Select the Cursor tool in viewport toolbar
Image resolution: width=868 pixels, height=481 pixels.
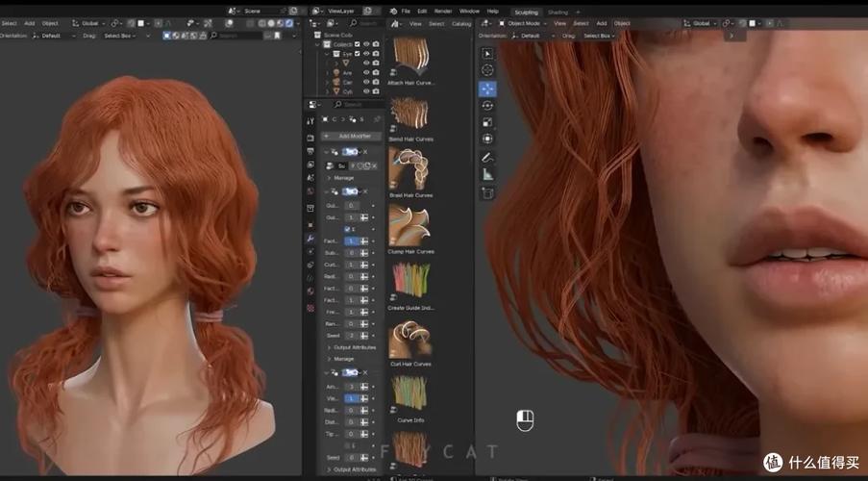click(487, 70)
